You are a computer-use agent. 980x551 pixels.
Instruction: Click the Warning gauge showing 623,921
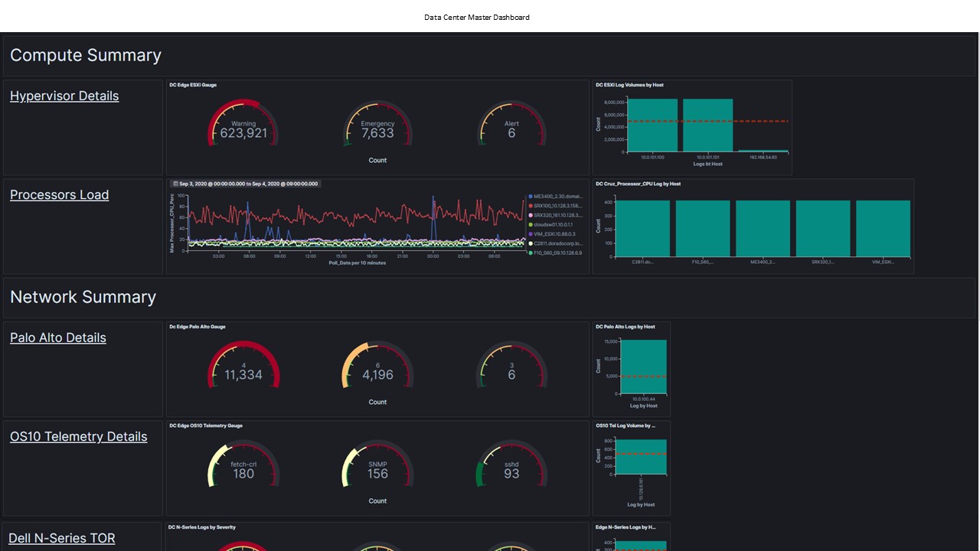(243, 126)
